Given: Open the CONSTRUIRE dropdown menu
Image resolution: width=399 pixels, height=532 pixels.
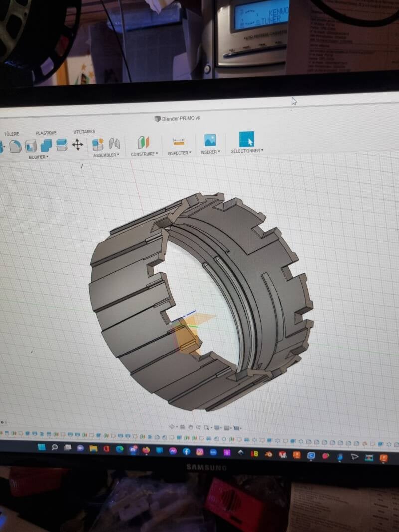Looking at the screenshot, I should click(144, 154).
